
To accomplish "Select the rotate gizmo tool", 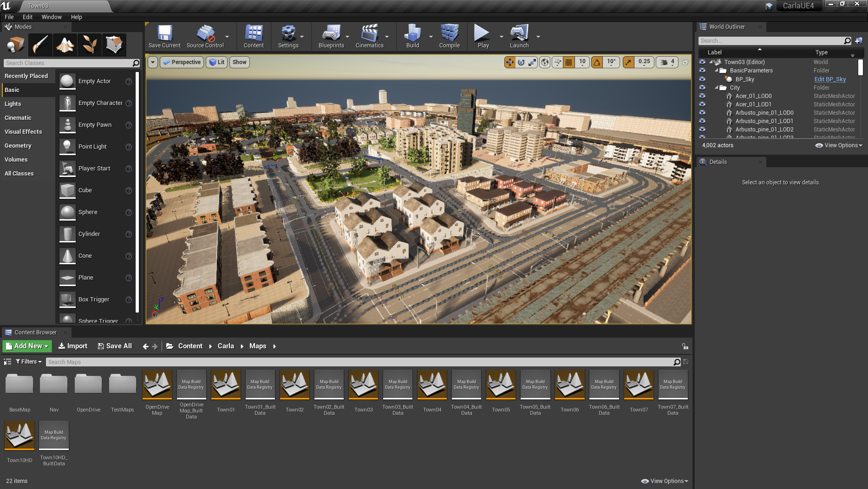I will [x=521, y=62].
